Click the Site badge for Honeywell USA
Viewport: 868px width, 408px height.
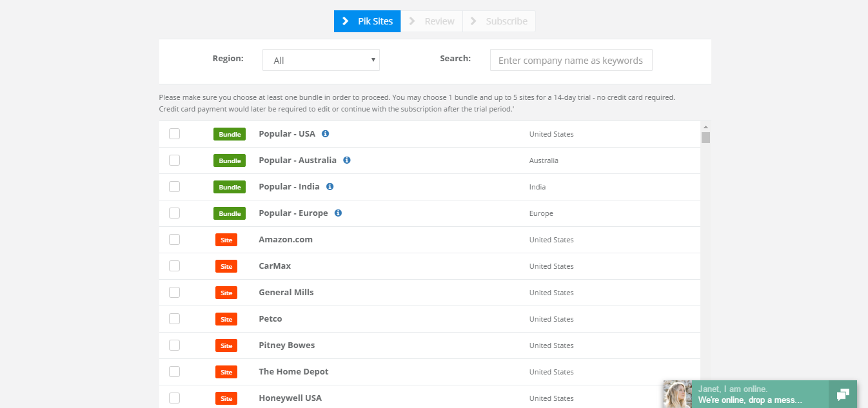click(x=226, y=398)
